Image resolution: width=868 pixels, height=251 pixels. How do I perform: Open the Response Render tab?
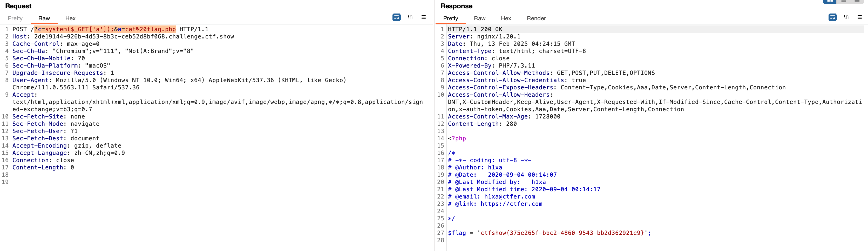536,18
